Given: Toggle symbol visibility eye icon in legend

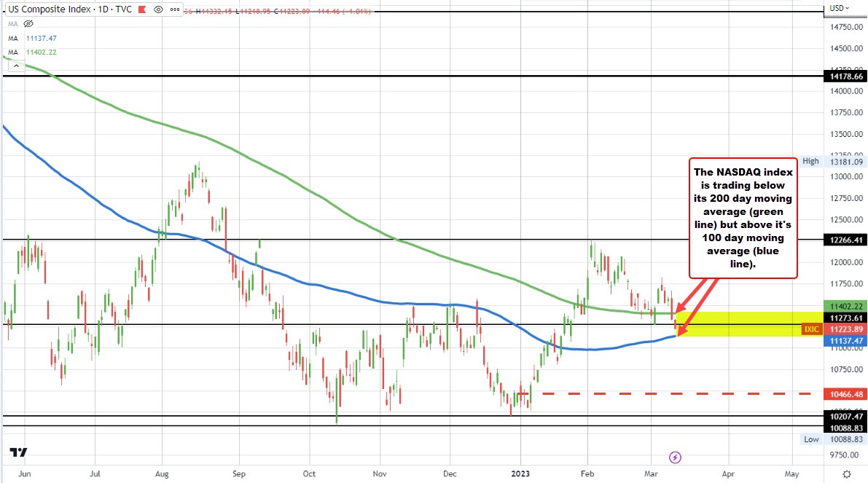Looking at the screenshot, I should 158,9.
